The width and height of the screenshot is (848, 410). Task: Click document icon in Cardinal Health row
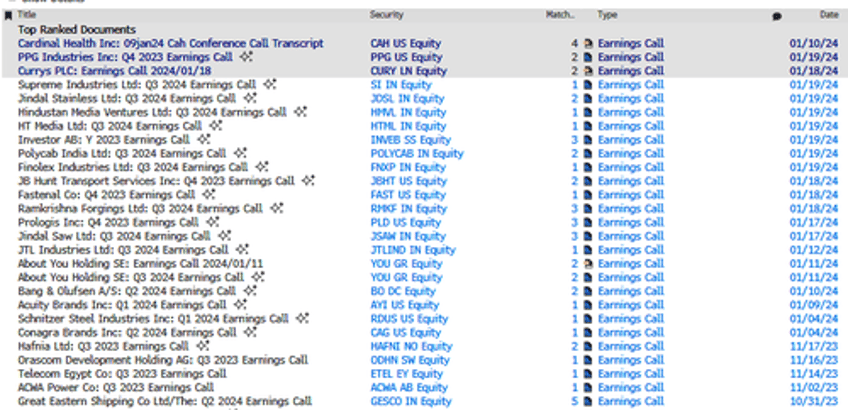tap(588, 43)
